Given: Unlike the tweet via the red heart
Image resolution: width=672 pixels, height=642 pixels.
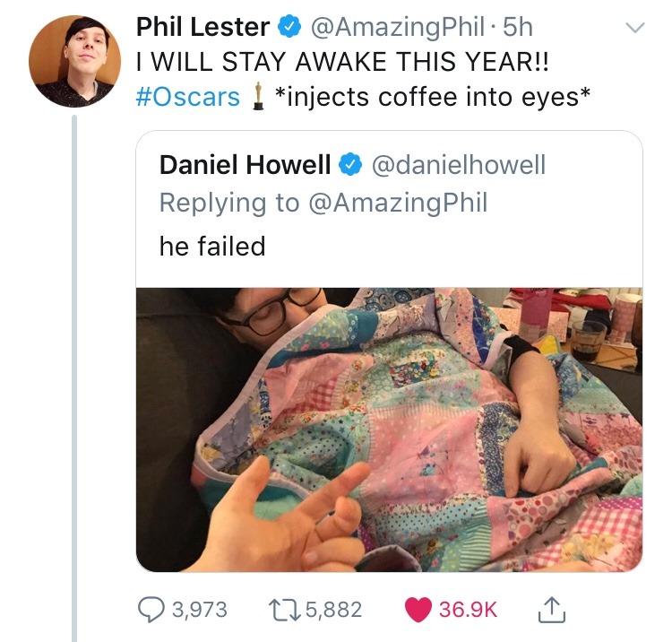Looking at the screenshot, I should coord(418,610).
